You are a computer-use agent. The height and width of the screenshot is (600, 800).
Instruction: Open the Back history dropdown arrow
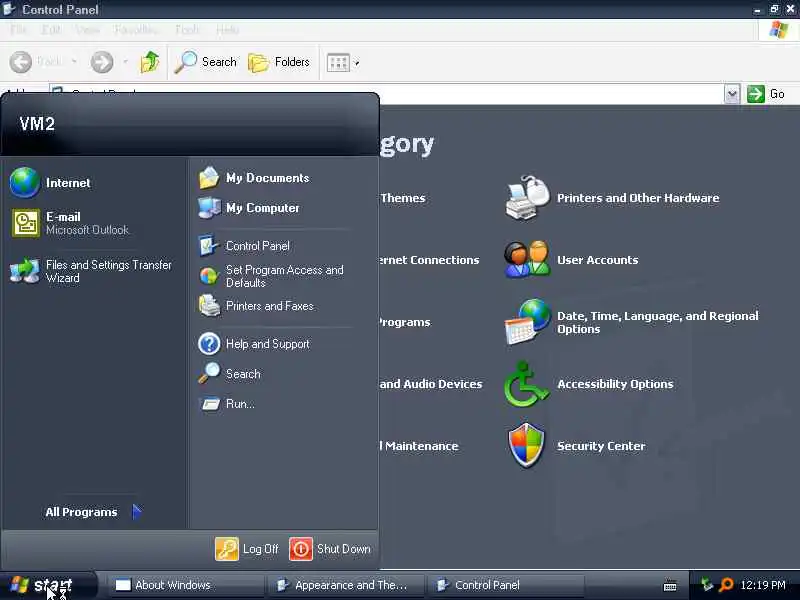(x=74, y=62)
